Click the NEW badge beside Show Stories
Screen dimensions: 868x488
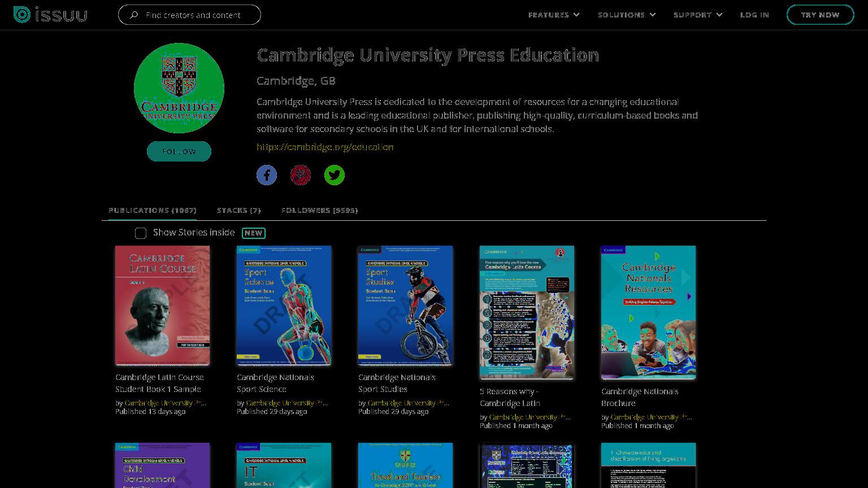click(x=254, y=233)
